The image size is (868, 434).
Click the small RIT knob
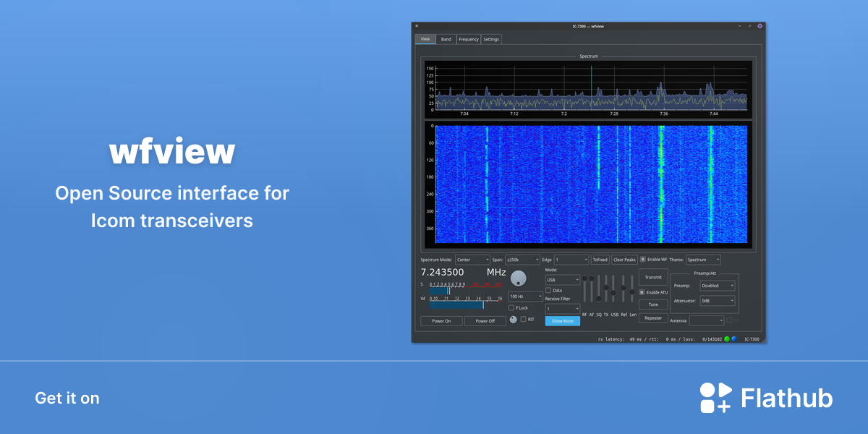pos(514,319)
